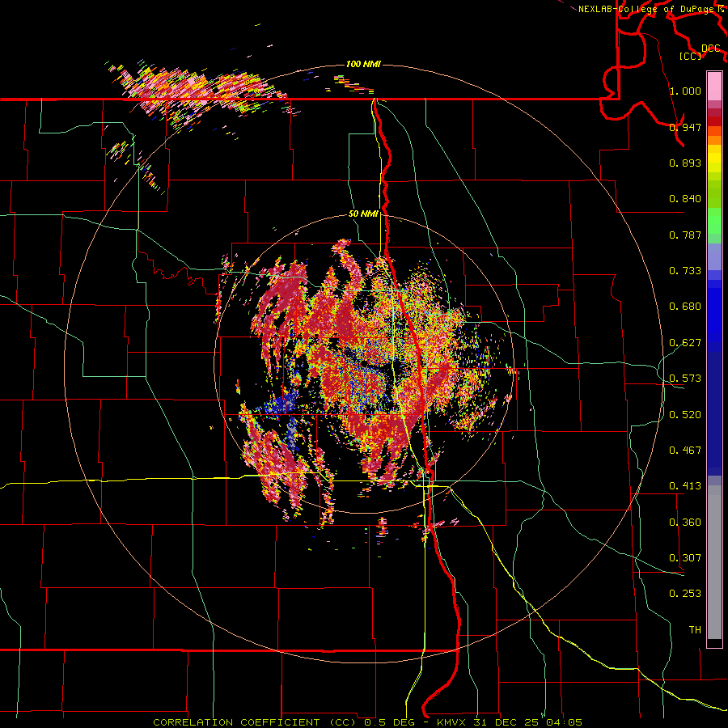
Task: Click the 100 NMI range ring label
Action: click(x=363, y=64)
